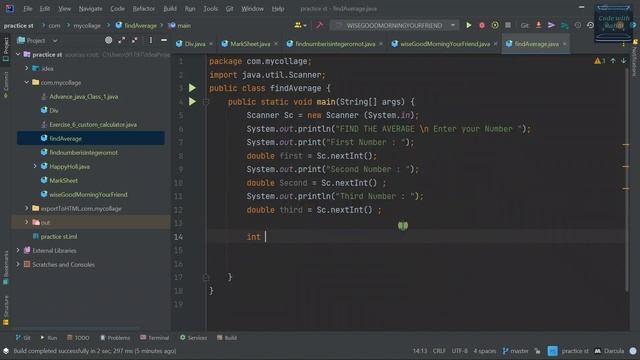Click the UTF-8 encoding selector
Screen dimensions: 640x360
[x=459, y=351]
